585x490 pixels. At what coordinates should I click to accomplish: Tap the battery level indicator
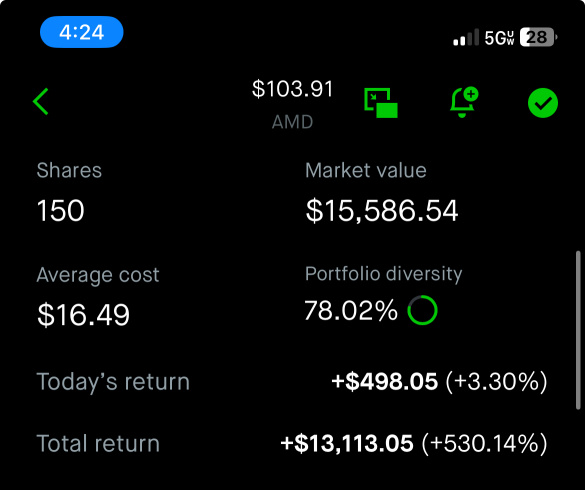coord(538,37)
